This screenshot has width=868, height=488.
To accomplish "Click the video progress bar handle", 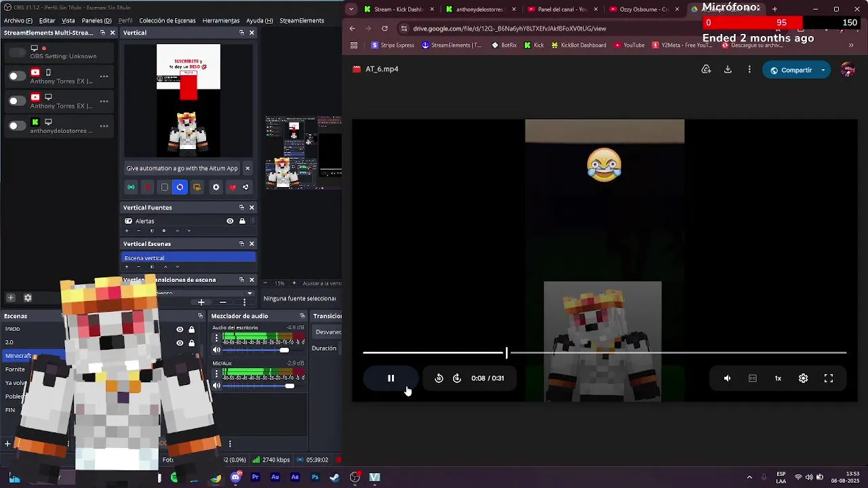I will click(x=506, y=352).
